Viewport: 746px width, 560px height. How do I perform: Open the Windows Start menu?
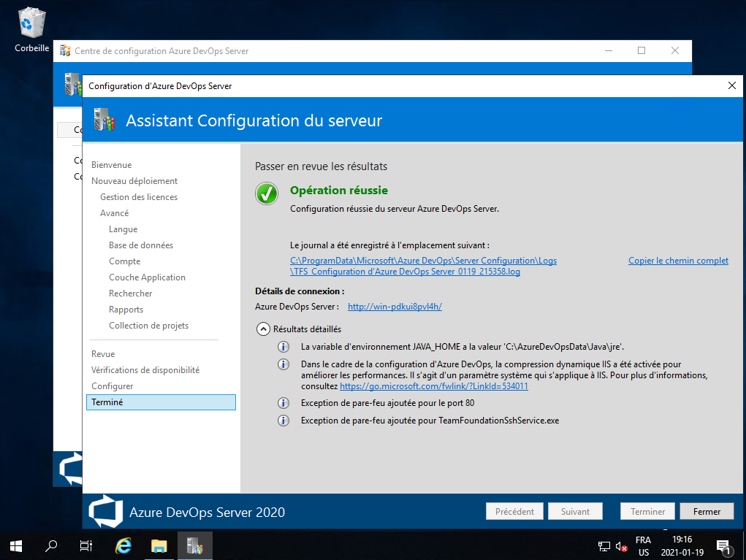[15, 545]
